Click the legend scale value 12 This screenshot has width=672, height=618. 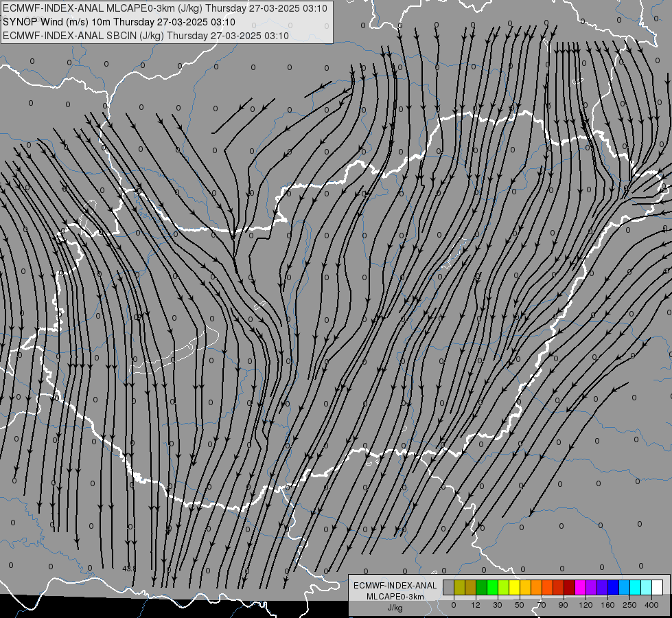coord(476,605)
